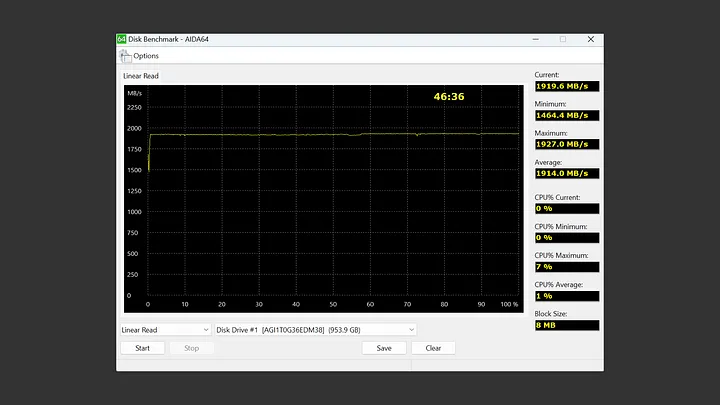Viewport: 720px width, 405px height.
Task: Click the Average speed value field
Action: point(567,173)
